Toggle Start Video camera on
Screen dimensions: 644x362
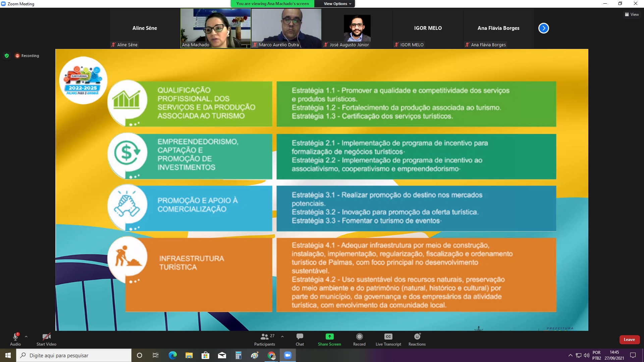(x=46, y=339)
